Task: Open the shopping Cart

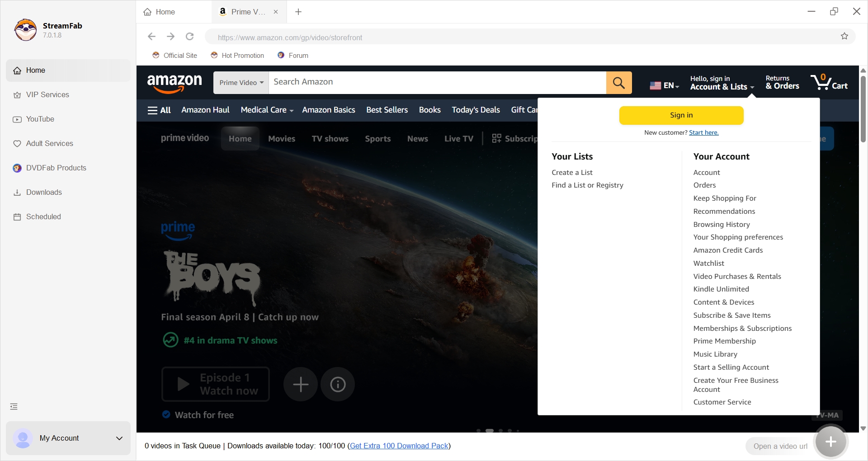Action: 829,83
